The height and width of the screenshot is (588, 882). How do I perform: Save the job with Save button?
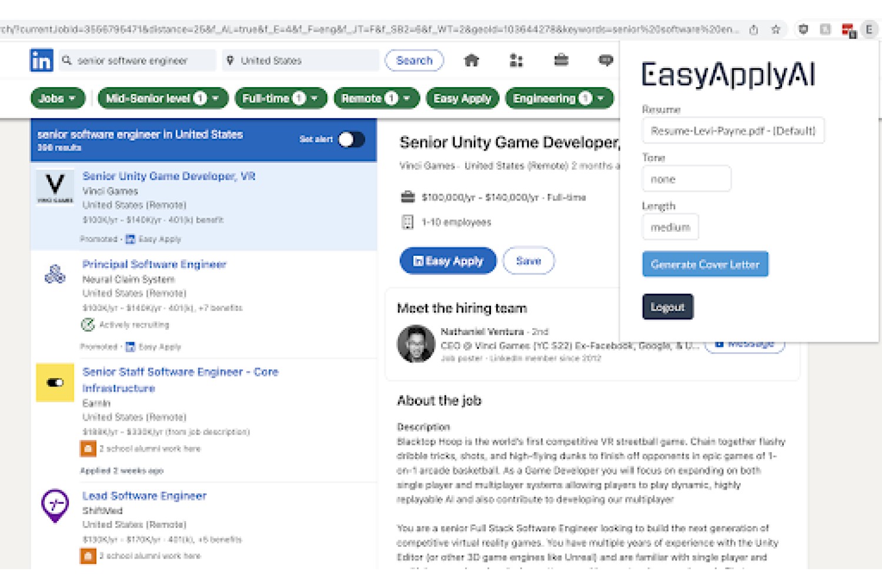(x=528, y=261)
